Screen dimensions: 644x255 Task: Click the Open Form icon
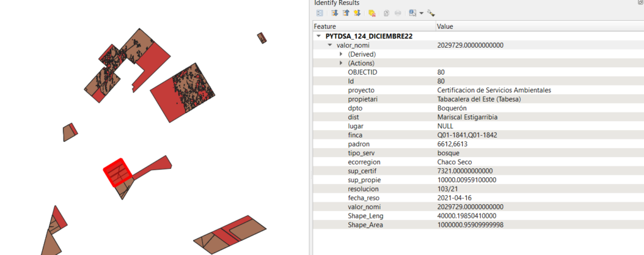point(319,13)
